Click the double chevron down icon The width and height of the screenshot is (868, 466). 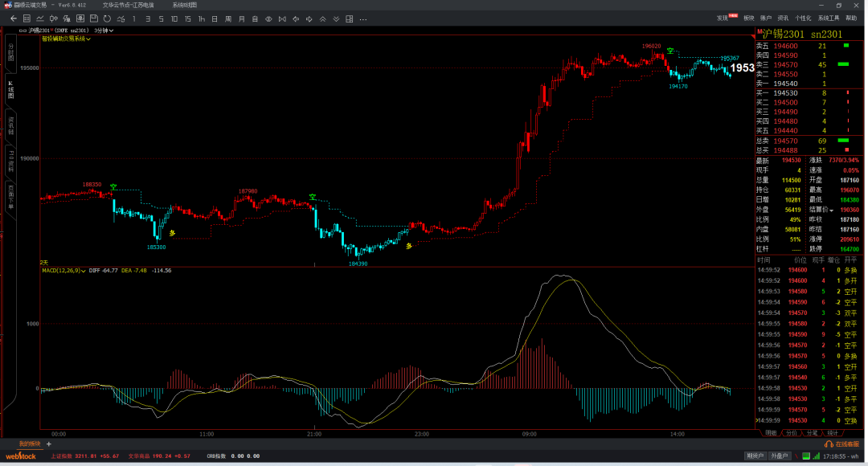(336, 18)
